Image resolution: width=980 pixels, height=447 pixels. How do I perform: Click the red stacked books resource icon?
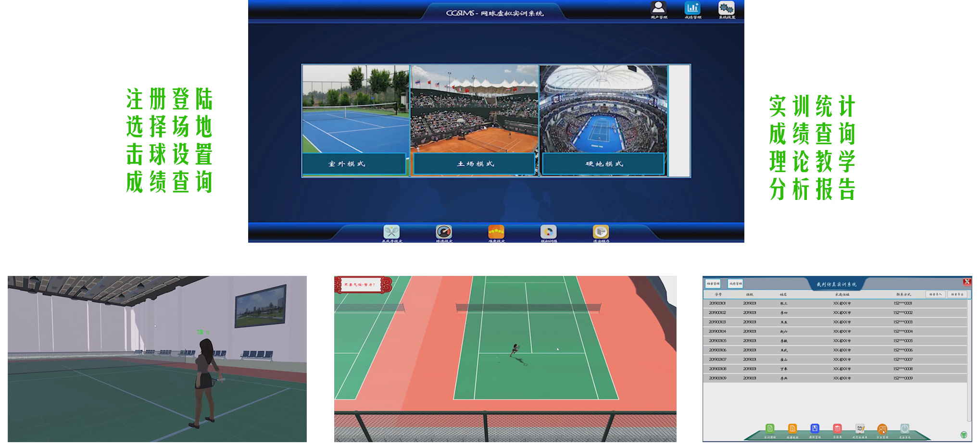pyautogui.click(x=837, y=429)
